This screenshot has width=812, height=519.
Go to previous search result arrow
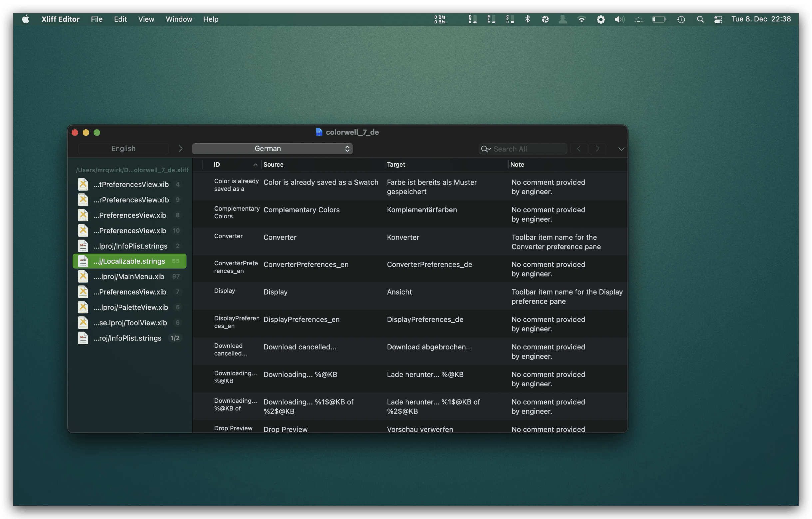pyautogui.click(x=579, y=148)
